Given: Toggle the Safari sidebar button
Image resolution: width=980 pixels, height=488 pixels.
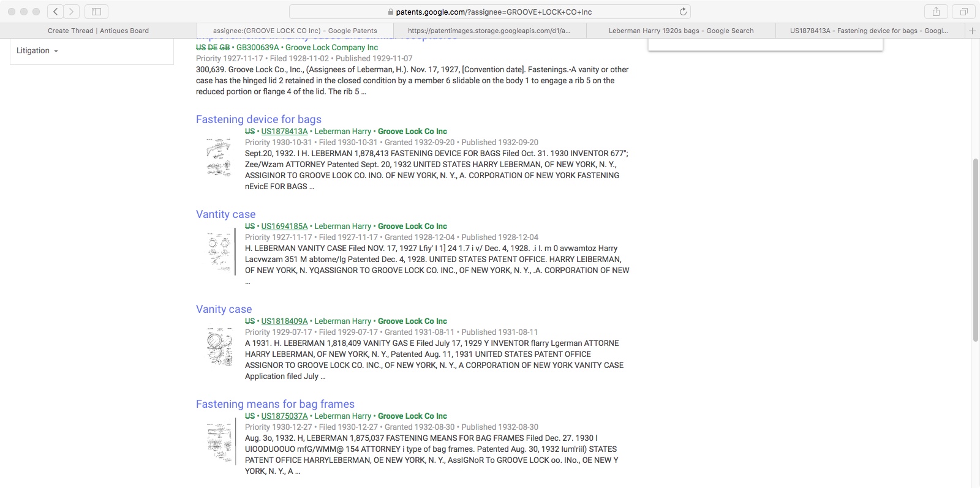Looking at the screenshot, I should click(x=96, y=12).
